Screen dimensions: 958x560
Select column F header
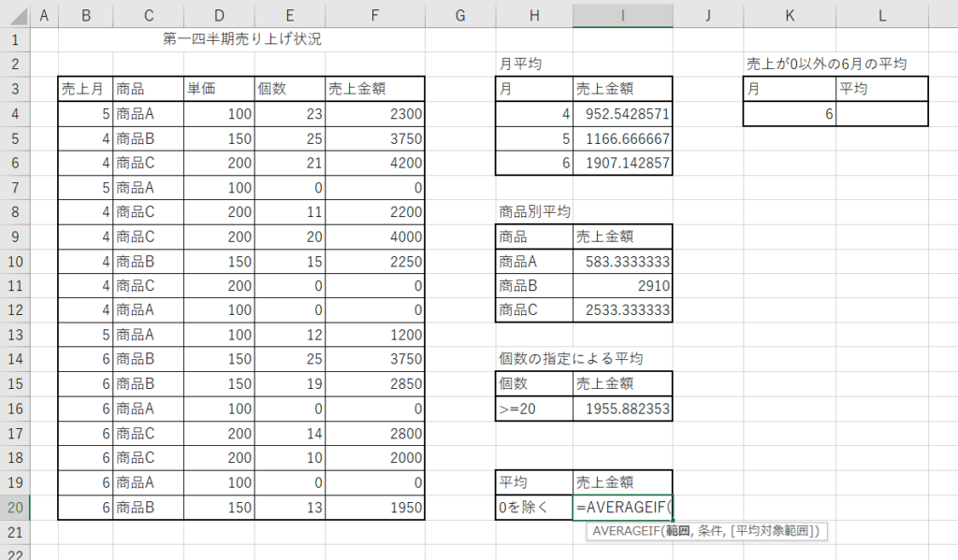pos(374,16)
